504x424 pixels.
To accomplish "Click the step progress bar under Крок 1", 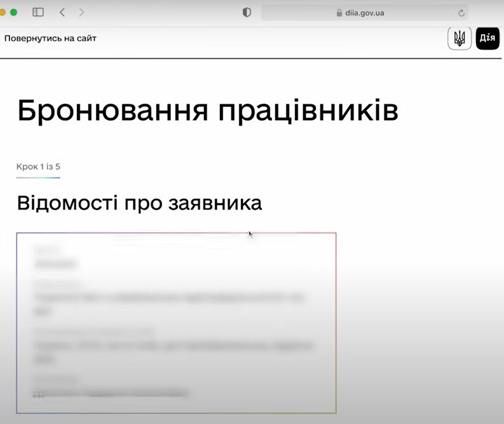I will pyautogui.click(x=38, y=178).
